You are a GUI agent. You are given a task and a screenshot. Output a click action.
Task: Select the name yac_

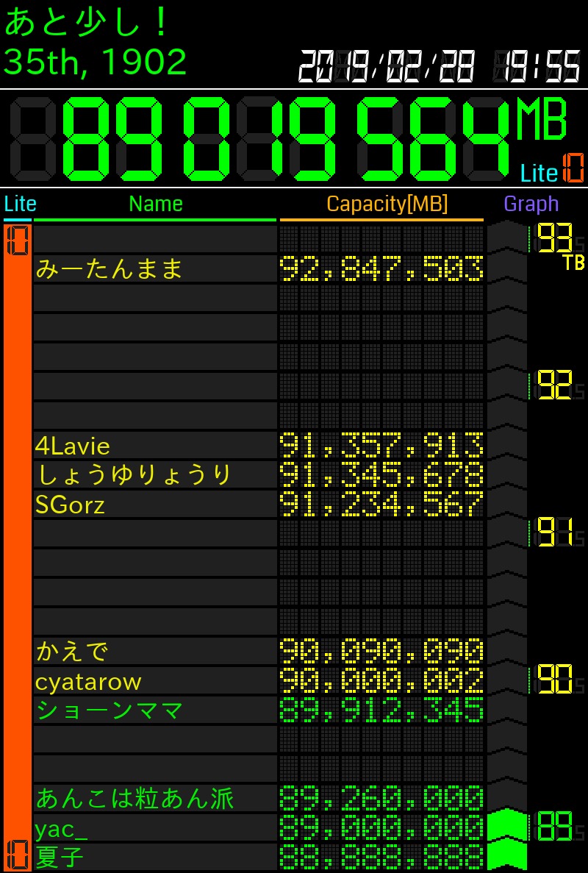[61, 830]
